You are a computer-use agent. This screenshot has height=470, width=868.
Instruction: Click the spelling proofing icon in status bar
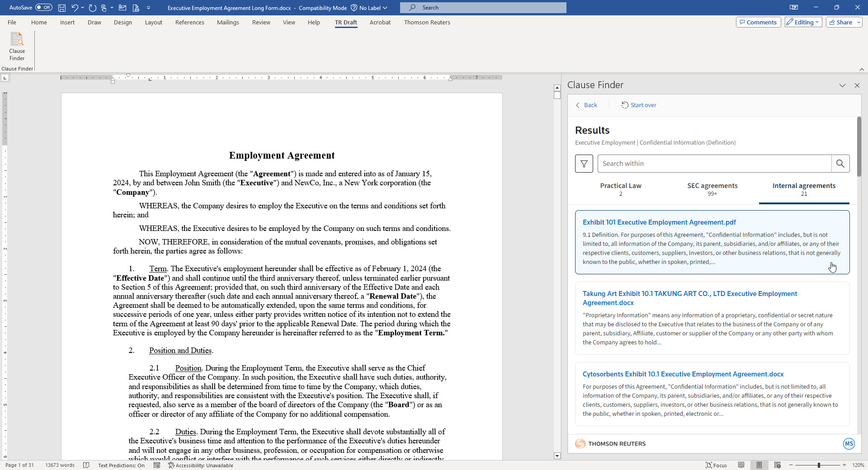pos(86,465)
